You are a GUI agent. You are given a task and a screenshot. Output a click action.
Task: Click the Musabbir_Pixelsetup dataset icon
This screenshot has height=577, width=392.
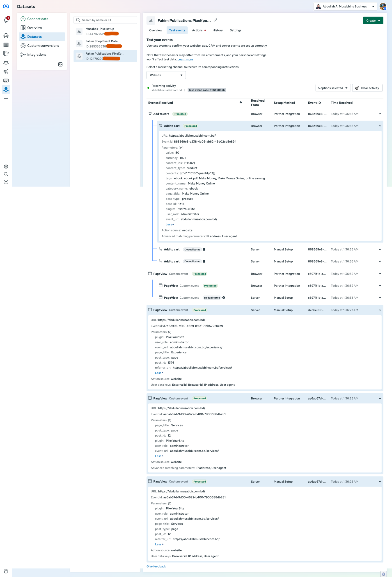[79, 31]
